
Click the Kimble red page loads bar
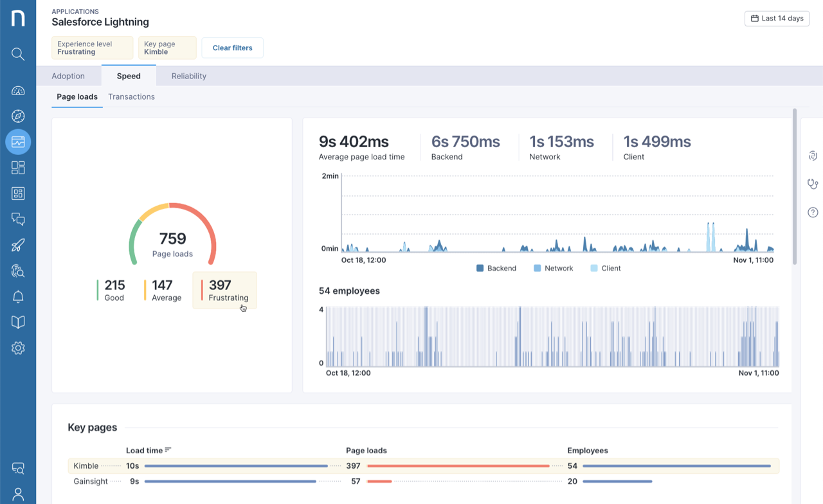458,465
